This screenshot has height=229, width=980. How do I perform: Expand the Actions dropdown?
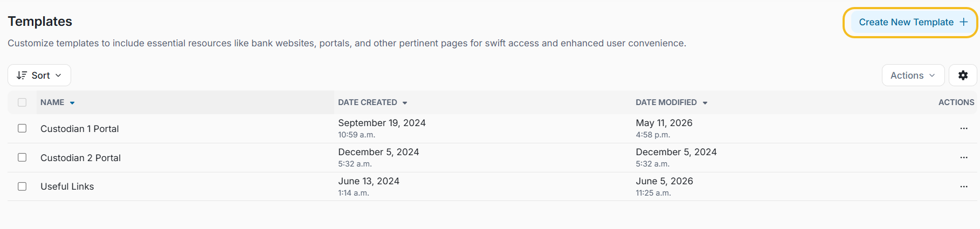(913, 75)
